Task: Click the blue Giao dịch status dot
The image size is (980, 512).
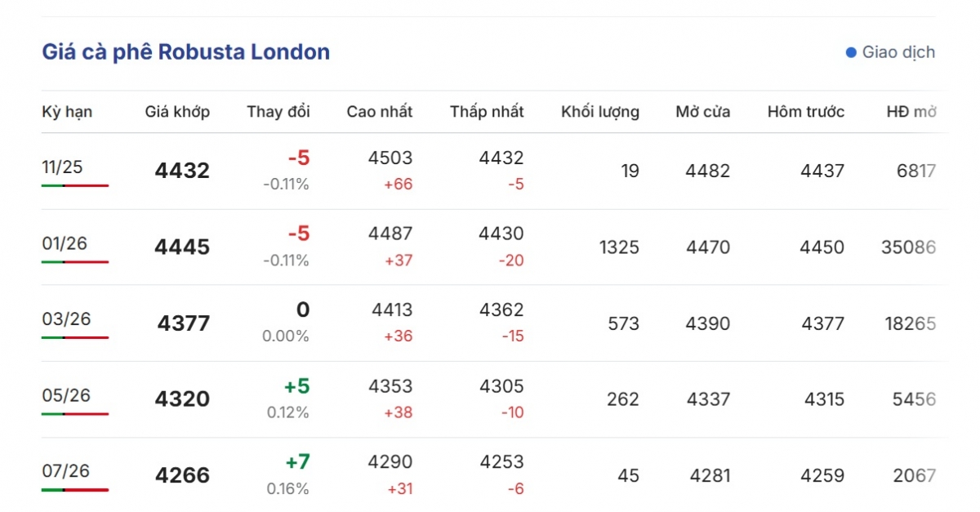Action: (851, 52)
